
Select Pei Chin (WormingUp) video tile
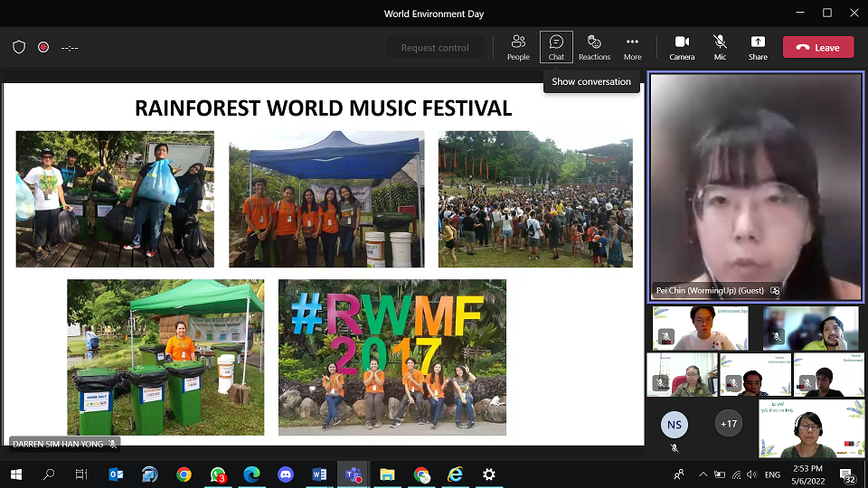(756, 187)
